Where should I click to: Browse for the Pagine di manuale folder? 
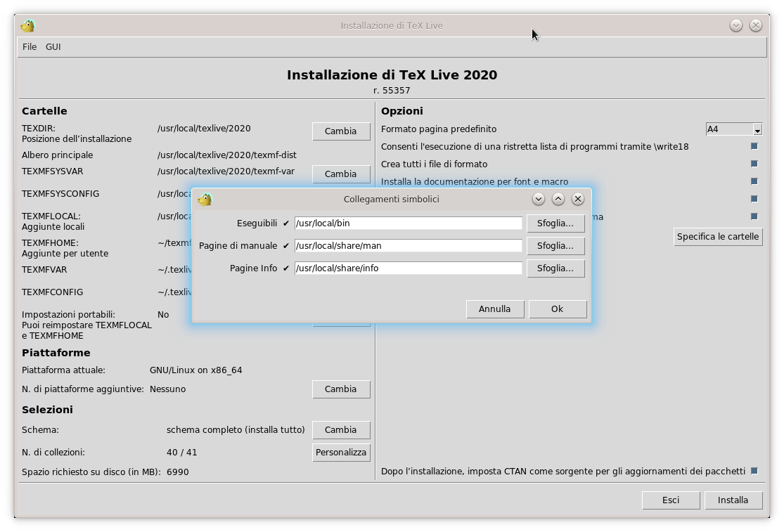[x=555, y=246]
